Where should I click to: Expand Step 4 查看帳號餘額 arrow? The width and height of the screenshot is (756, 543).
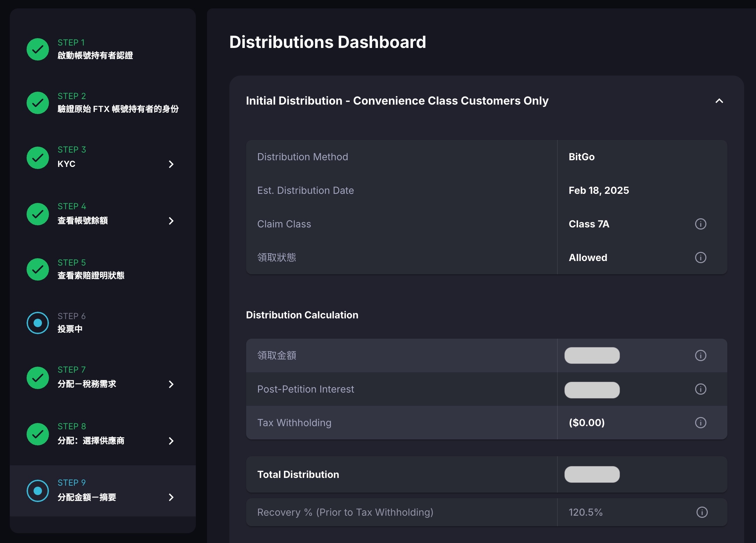click(x=171, y=221)
